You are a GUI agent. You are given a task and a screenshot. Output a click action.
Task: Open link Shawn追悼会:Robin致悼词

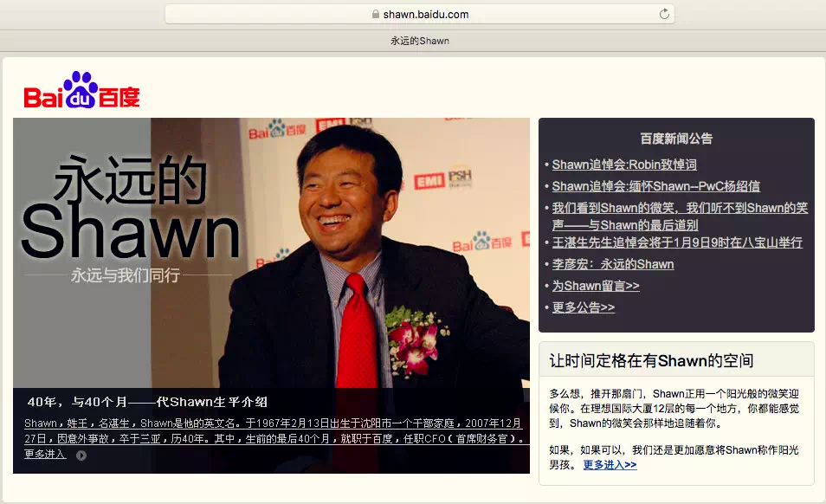(x=624, y=165)
